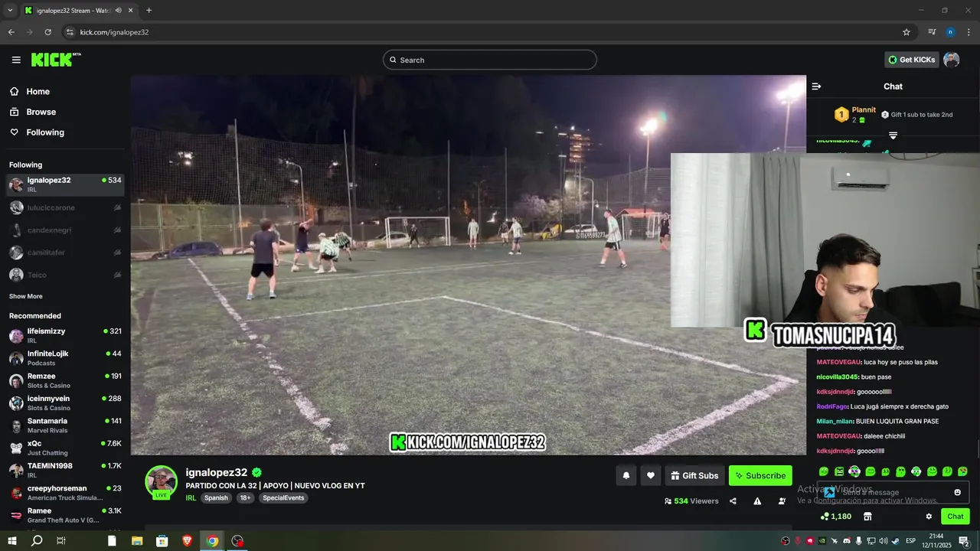
Task: Open Remzee recommended channel
Action: [x=65, y=380]
